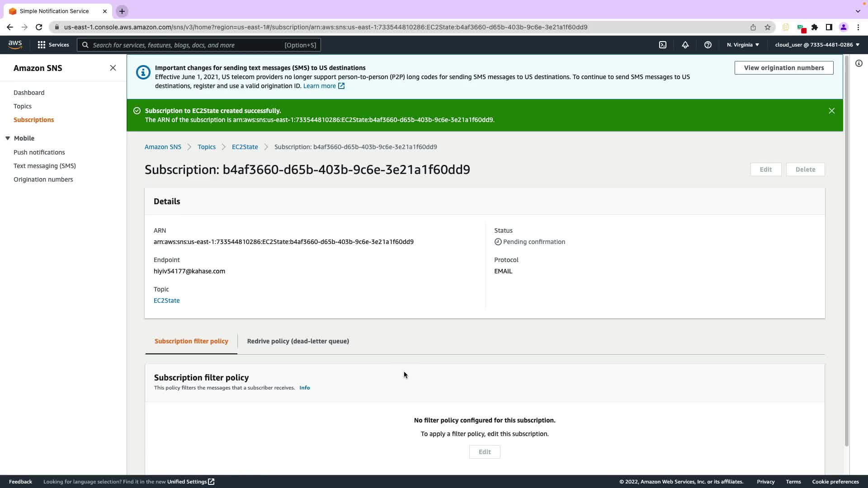Click the notifications bell icon
The height and width of the screenshot is (488, 868).
pyautogui.click(x=685, y=45)
